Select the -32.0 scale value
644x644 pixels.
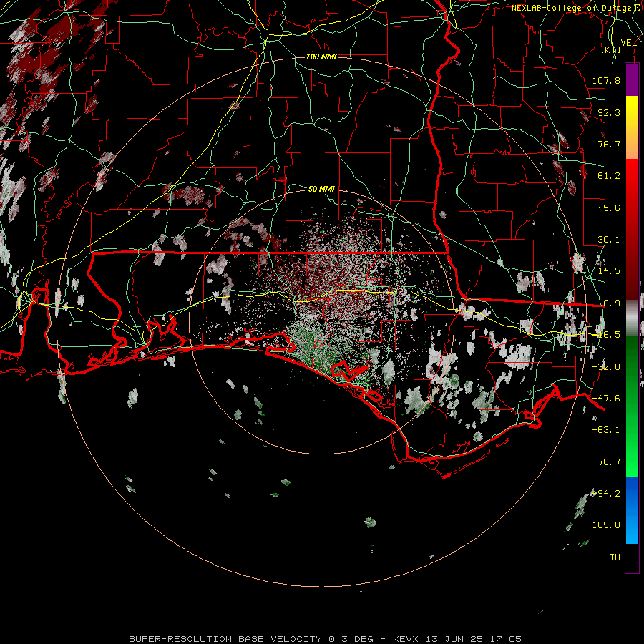606,367
